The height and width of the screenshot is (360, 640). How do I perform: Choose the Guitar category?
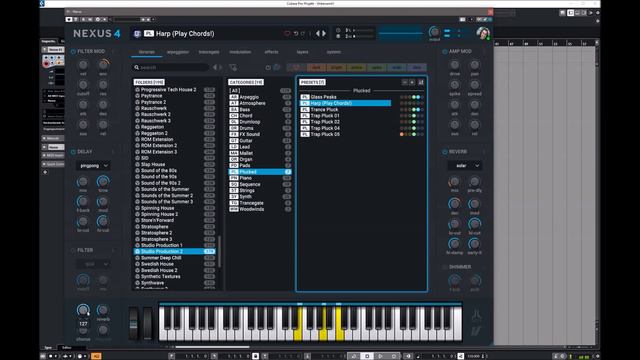260,140
